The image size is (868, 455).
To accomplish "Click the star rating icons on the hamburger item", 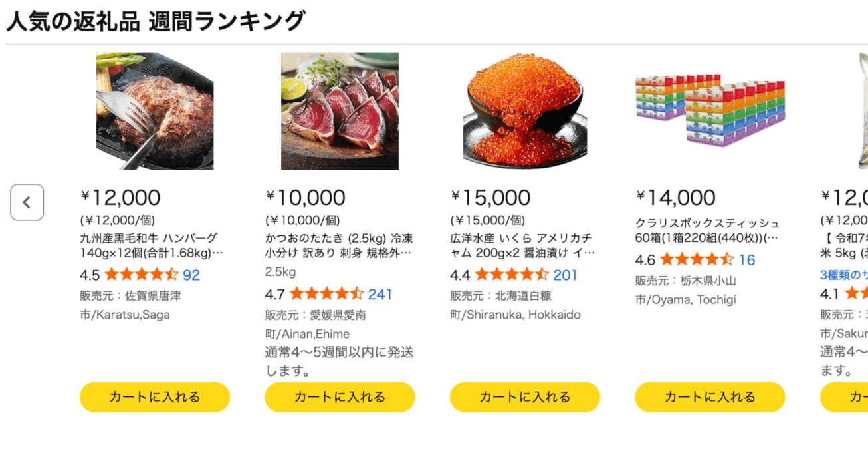I will [142, 274].
